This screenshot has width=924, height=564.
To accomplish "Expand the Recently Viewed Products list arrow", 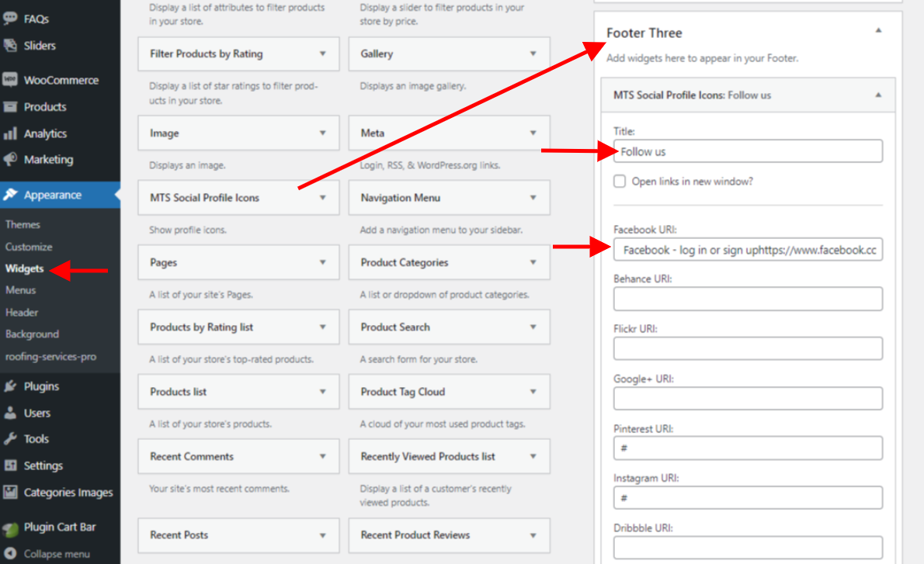I will (533, 456).
